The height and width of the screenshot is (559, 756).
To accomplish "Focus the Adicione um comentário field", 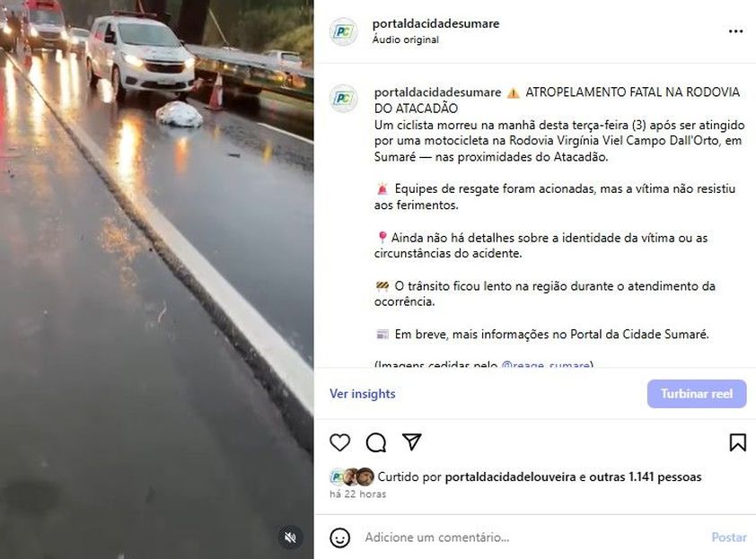I will [532, 537].
